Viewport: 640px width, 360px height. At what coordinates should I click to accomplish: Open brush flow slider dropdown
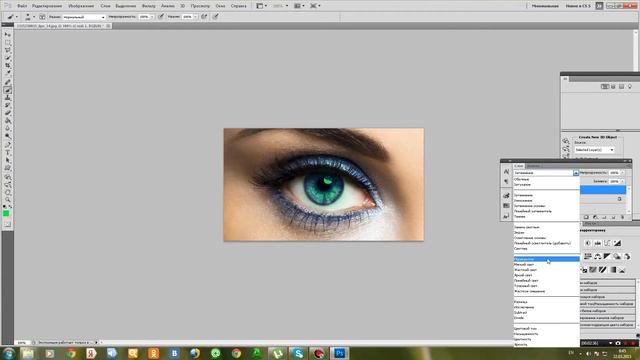pos(195,17)
